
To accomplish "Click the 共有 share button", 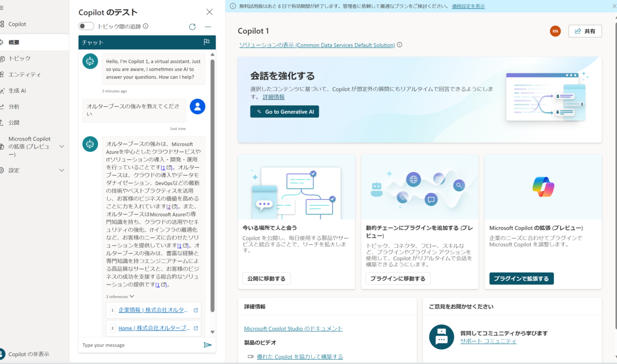I will [x=585, y=31].
